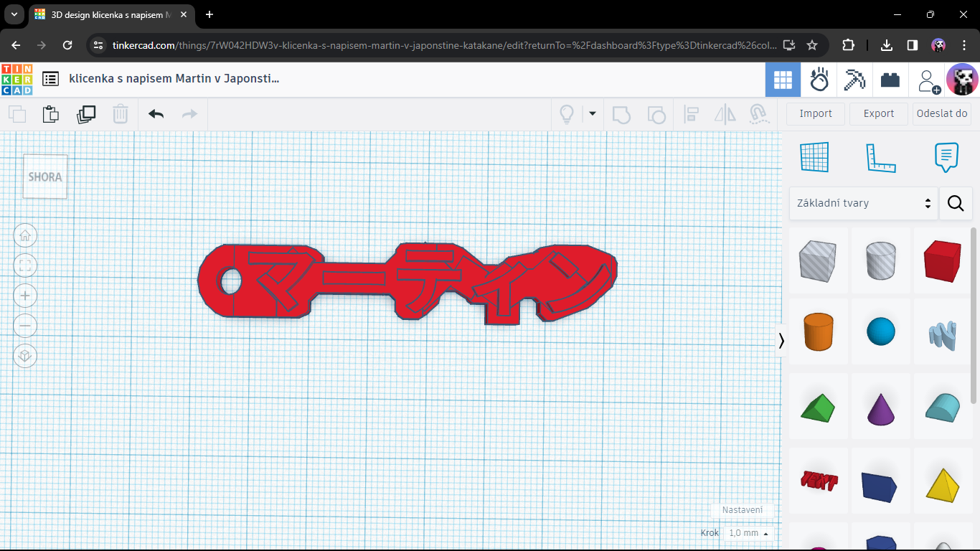
Task: Open the Odeslat do menu
Action: point(942,113)
